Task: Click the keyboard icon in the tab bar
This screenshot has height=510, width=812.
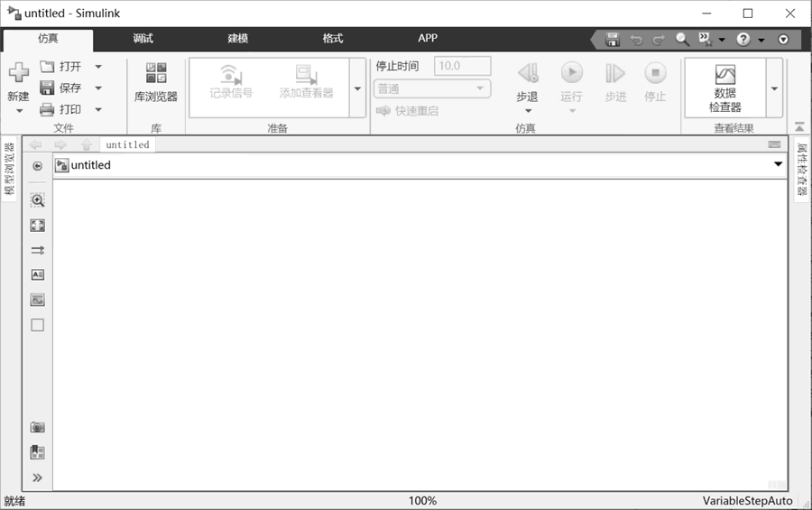Action: click(x=774, y=144)
